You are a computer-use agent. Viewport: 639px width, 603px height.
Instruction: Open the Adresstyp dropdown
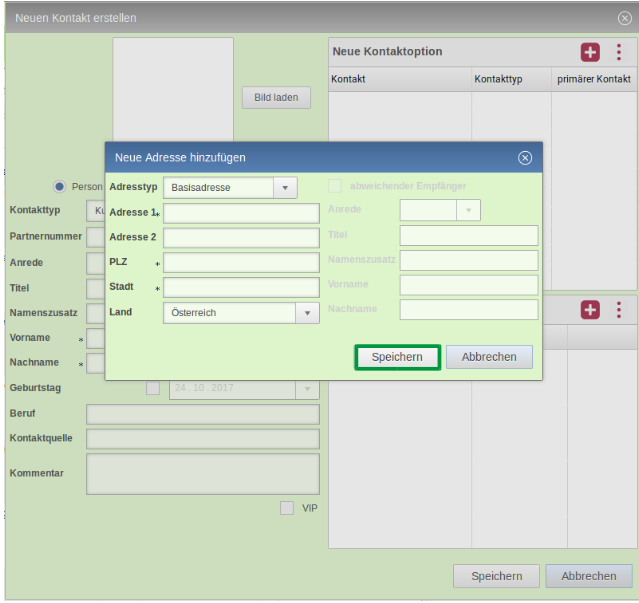[x=285, y=187]
